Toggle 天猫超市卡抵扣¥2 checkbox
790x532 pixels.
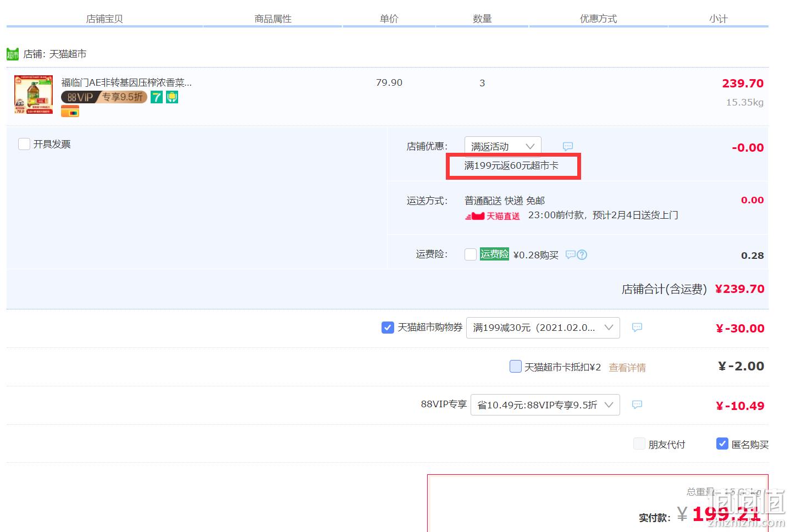516,366
